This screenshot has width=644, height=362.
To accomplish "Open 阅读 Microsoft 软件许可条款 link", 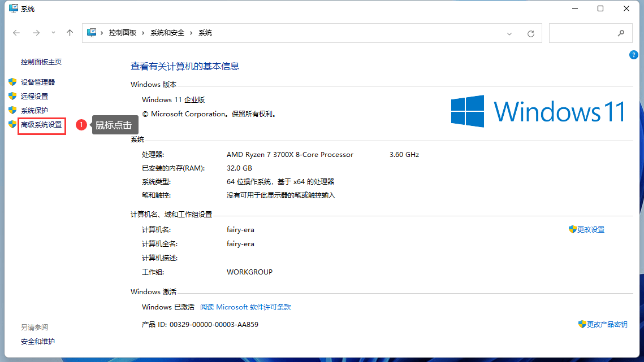I will point(245,307).
